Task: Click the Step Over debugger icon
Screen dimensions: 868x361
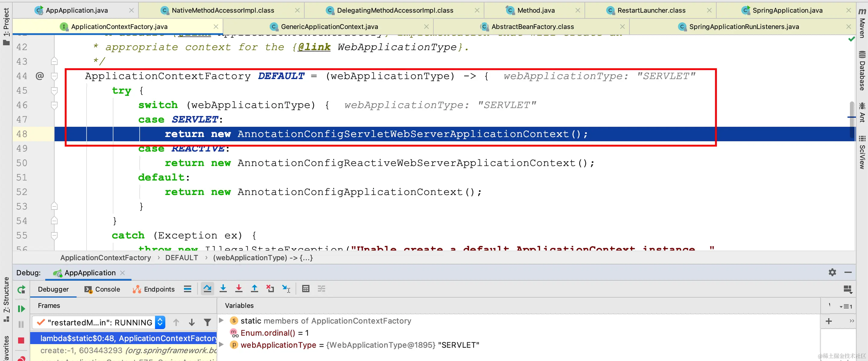Action: (207, 289)
